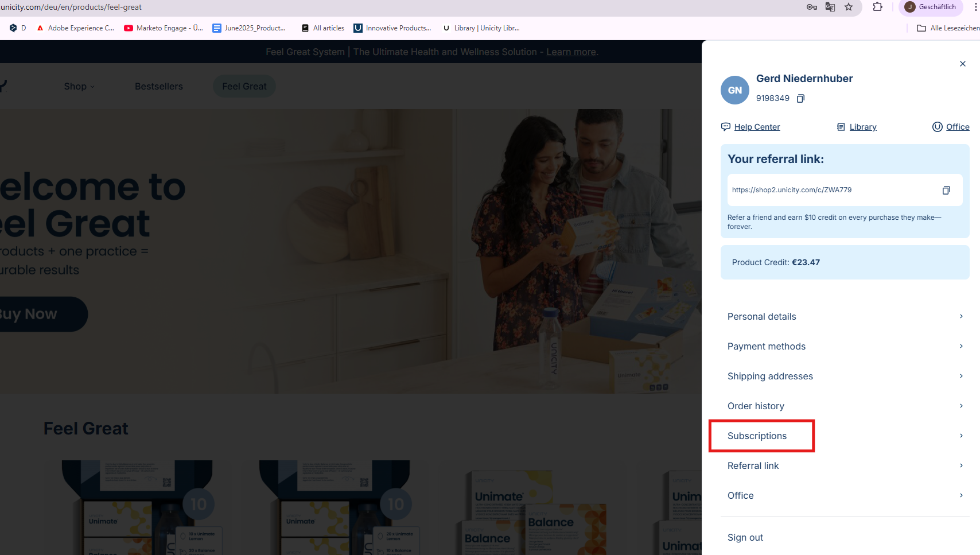Sign out of the account
This screenshot has height=555, width=980.
click(x=745, y=537)
